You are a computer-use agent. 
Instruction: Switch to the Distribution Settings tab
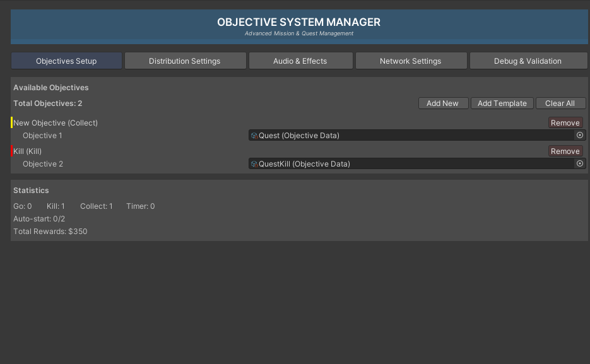(x=185, y=61)
